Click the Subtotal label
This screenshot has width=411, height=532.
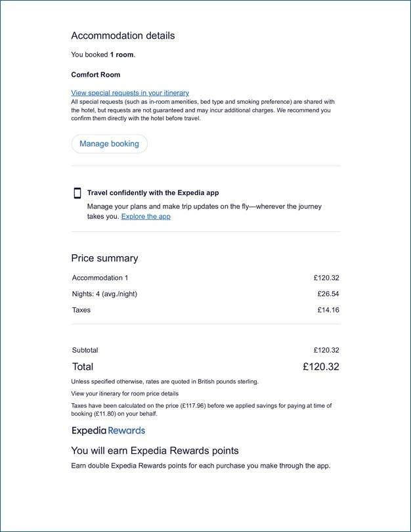(x=85, y=350)
